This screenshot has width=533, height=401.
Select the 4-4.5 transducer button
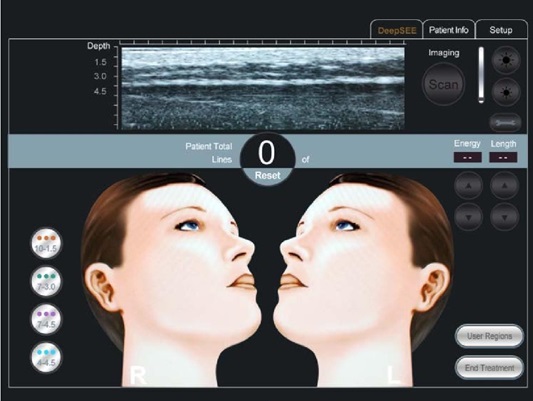pos(46,358)
